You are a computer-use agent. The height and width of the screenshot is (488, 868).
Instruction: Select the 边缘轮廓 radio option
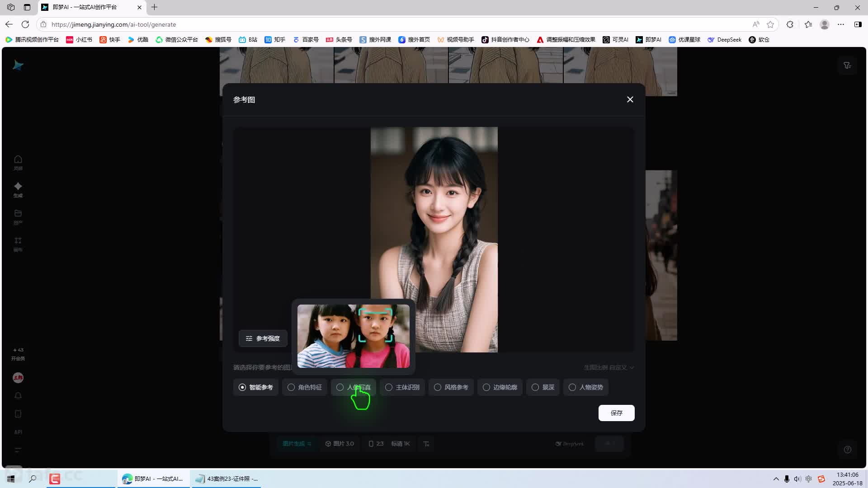500,387
